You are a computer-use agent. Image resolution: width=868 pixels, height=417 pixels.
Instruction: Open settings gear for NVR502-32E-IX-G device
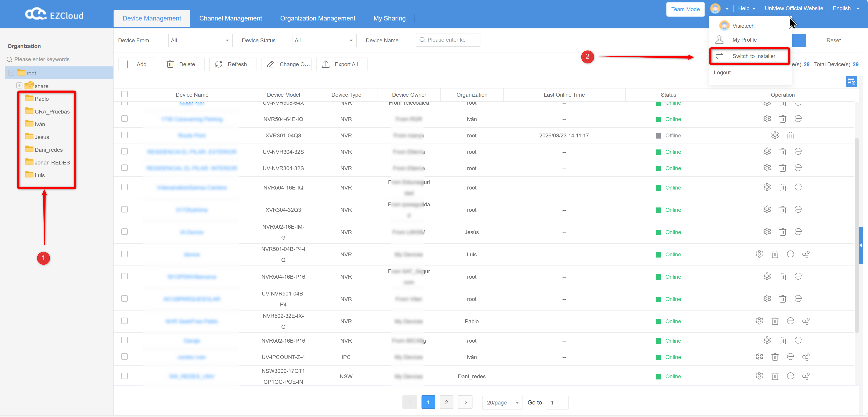point(759,321)
